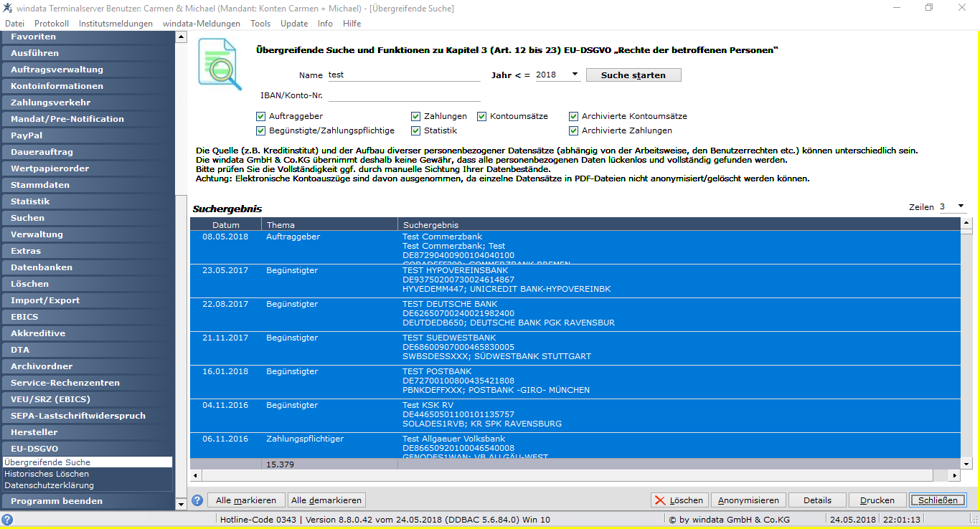The image size is (980, 529).
Task: Expand the Archivordner sidebar section
Action: 88,366
